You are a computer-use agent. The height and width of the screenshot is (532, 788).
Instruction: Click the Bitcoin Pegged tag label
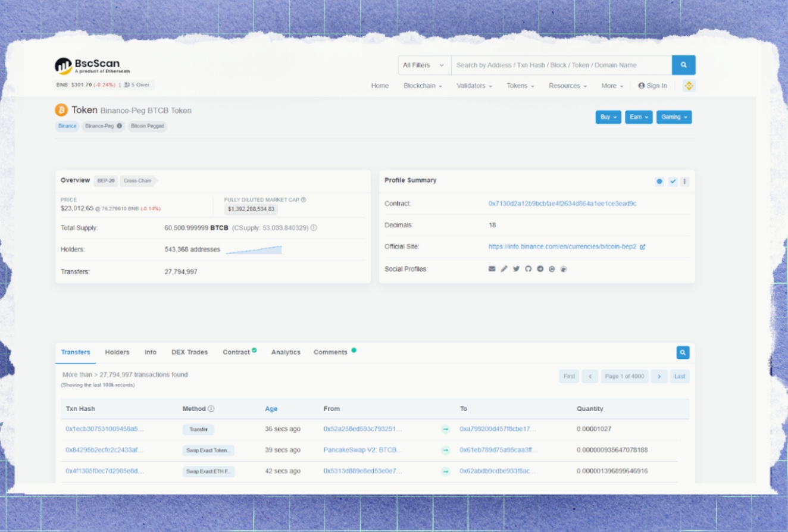(x=147, y=126)
